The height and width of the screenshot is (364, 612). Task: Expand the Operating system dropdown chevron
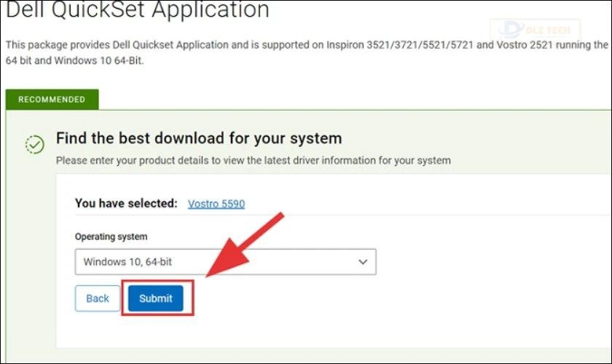(363, 262)
